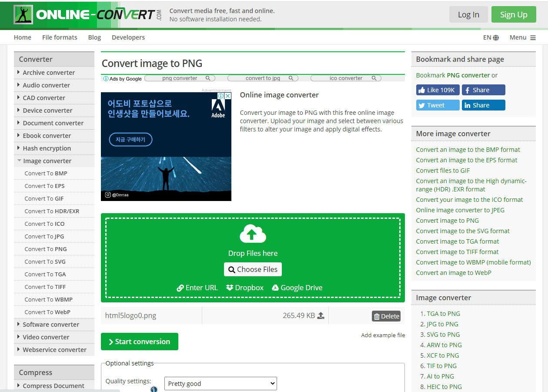Expand Software converter section

(x=54, y=325)
